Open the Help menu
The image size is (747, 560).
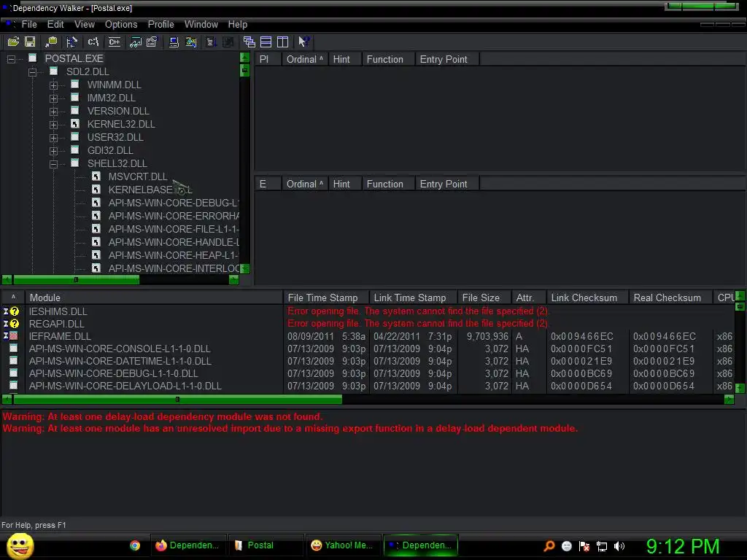pyautogui.click(x=237, y=24)
